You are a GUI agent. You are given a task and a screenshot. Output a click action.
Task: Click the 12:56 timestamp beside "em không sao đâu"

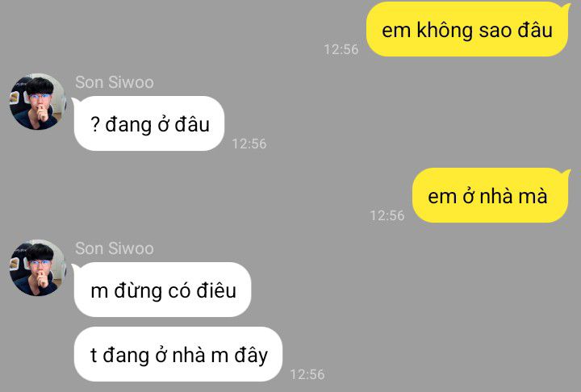tap(341, 49)
